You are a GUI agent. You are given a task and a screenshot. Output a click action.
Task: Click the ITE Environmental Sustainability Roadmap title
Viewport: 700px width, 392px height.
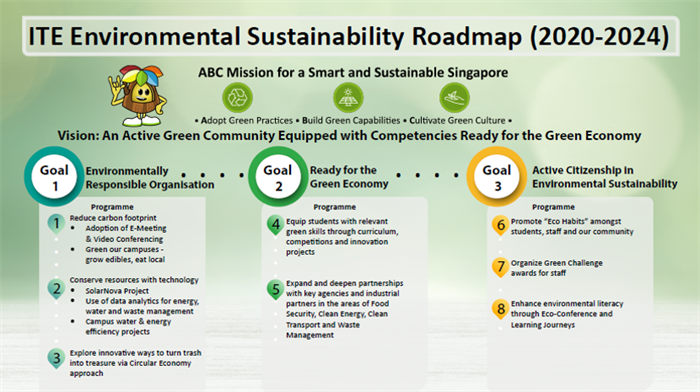(349, 36)
